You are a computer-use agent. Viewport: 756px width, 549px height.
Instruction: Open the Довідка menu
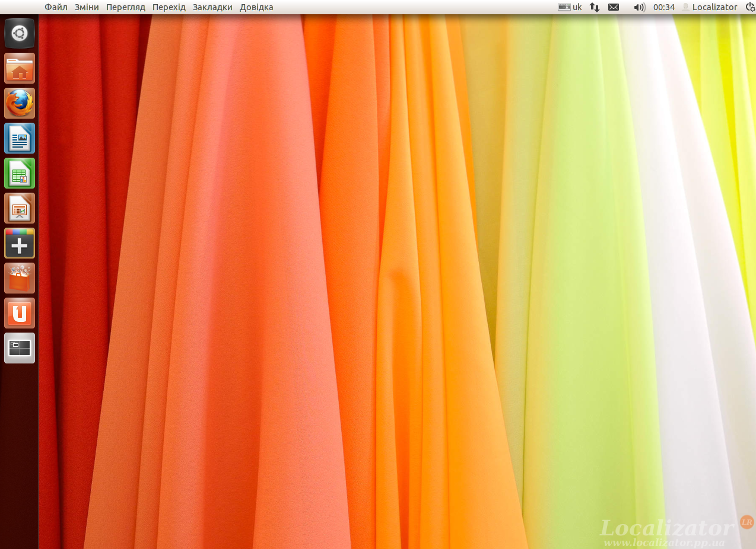coord(256,7)
